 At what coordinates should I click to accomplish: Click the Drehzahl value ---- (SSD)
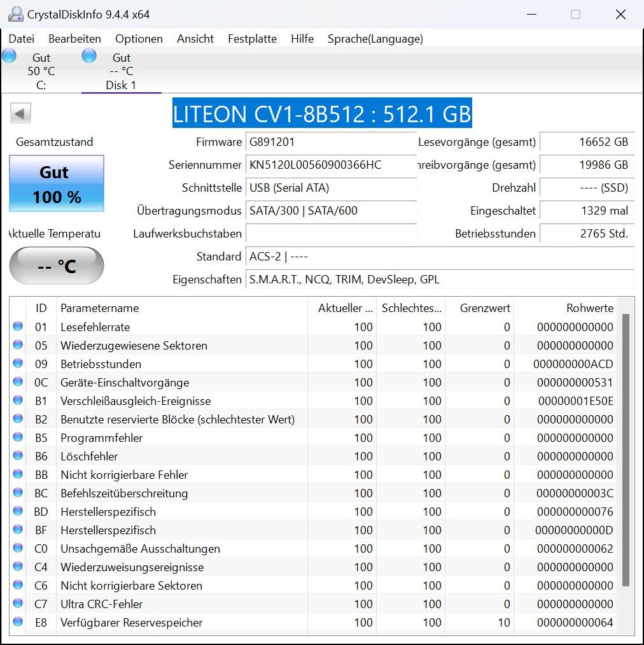point(587,188)
